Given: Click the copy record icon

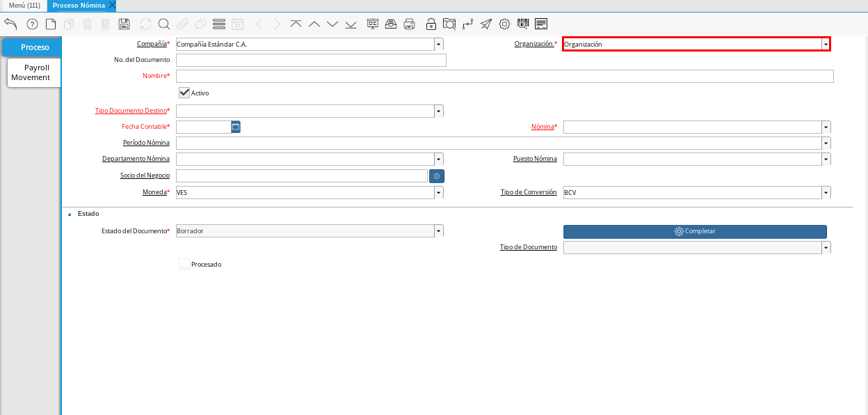Looking at the screenshot, I should (x=69, y=24).
